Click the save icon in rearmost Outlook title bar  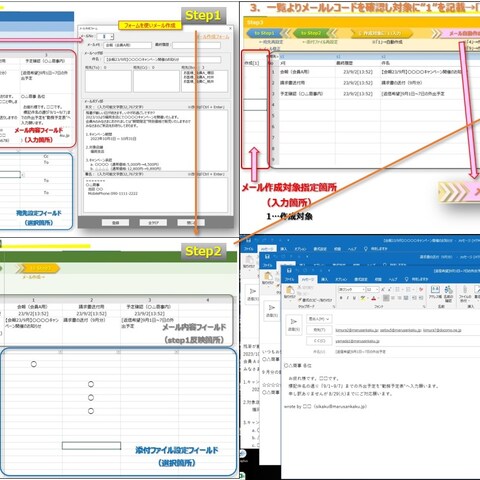[248, 240]
